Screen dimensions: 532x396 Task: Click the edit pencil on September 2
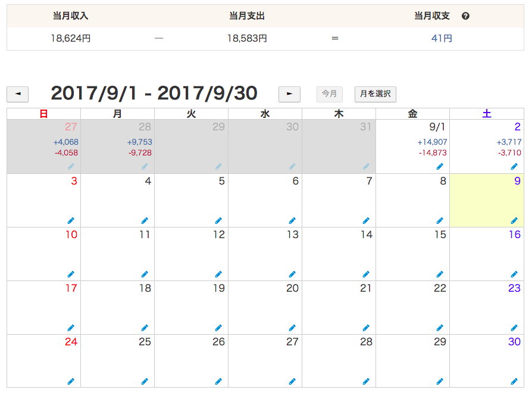514,166
